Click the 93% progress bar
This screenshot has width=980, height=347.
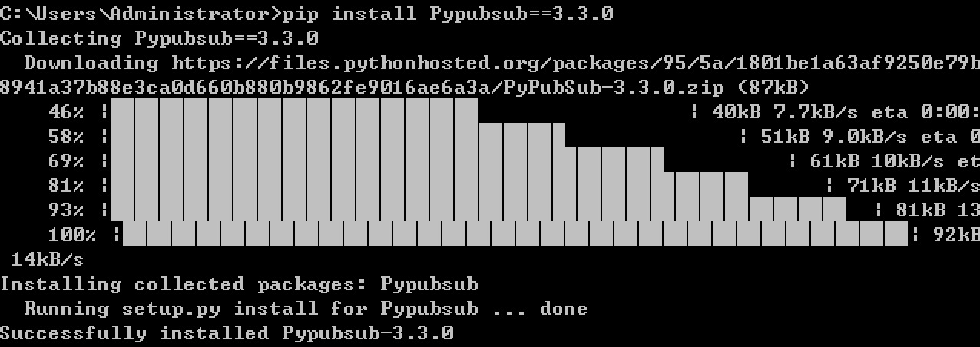[491, 210]
